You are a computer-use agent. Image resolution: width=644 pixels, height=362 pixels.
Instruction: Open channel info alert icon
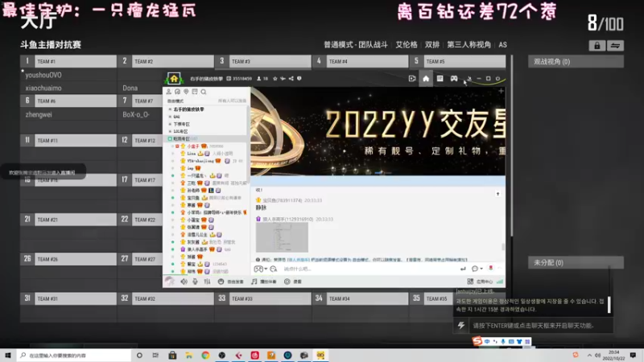click(299, 78)
